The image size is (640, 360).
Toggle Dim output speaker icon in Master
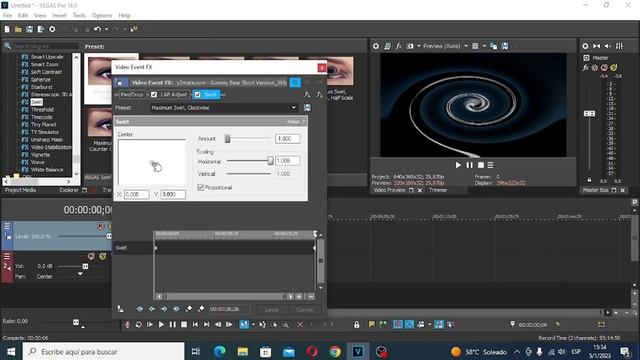point(608,46)
